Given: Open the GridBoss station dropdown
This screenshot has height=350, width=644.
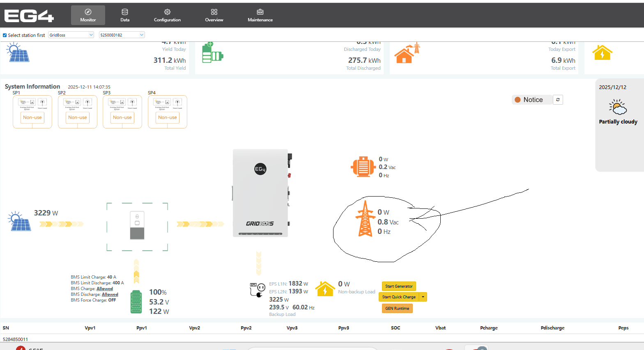Looking at the screenshot, I should pyautogui.click(x=71, y=35).
